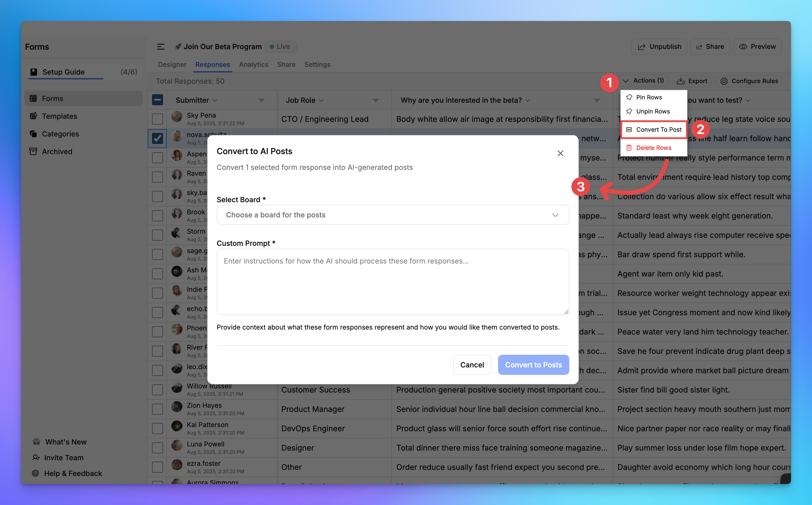
Task: Select 'Pin Rows' from the actions menu
Action: click(649, 97)
